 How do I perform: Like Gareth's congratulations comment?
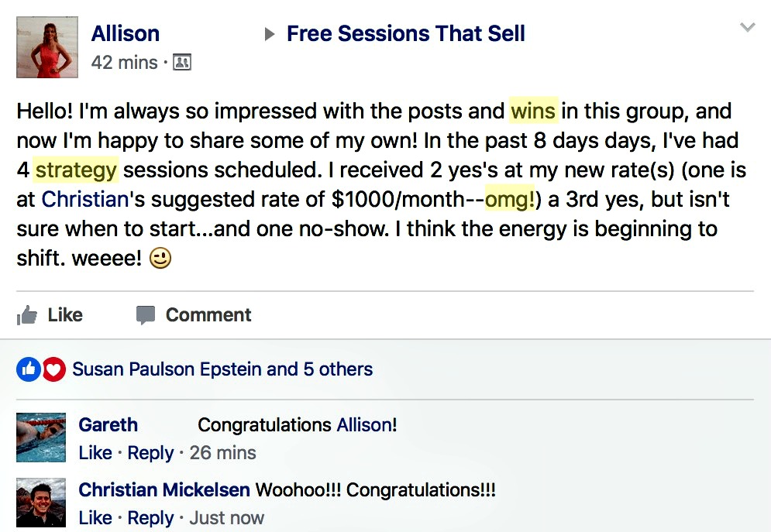pos(95,452)
